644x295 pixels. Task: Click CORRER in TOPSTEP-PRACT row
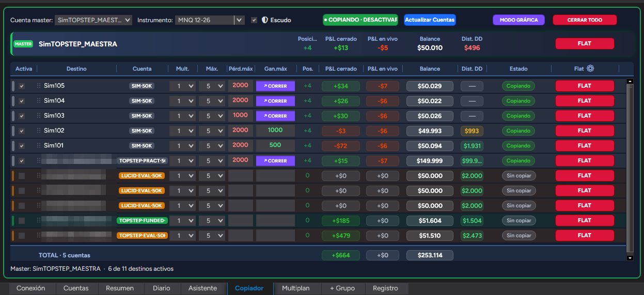pos(275,161)
